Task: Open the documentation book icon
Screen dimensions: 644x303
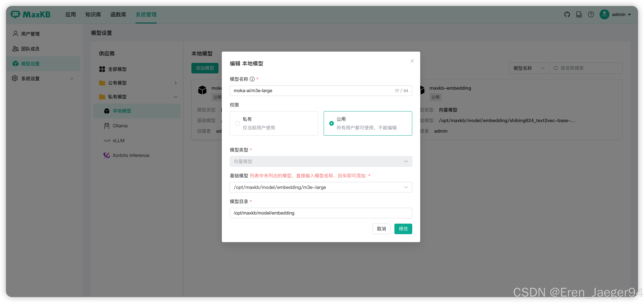Action: click(579, 15)
